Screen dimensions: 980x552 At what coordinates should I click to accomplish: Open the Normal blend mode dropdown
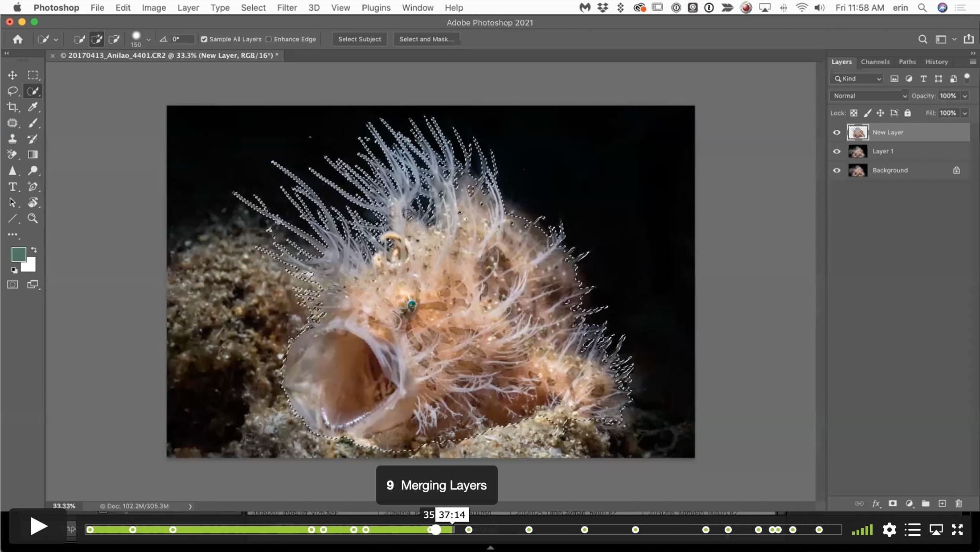click(x=869, y=96)
